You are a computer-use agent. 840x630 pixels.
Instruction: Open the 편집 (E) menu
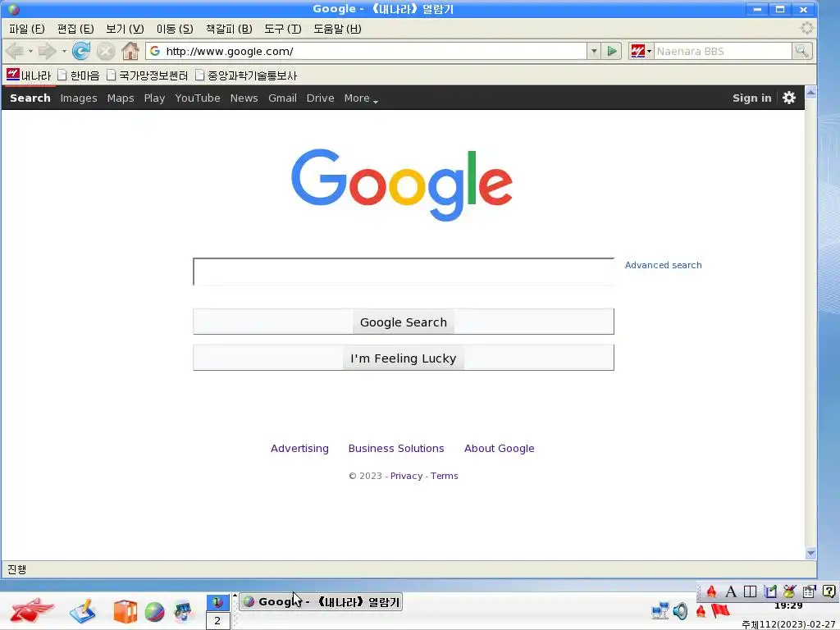[75, 29]
